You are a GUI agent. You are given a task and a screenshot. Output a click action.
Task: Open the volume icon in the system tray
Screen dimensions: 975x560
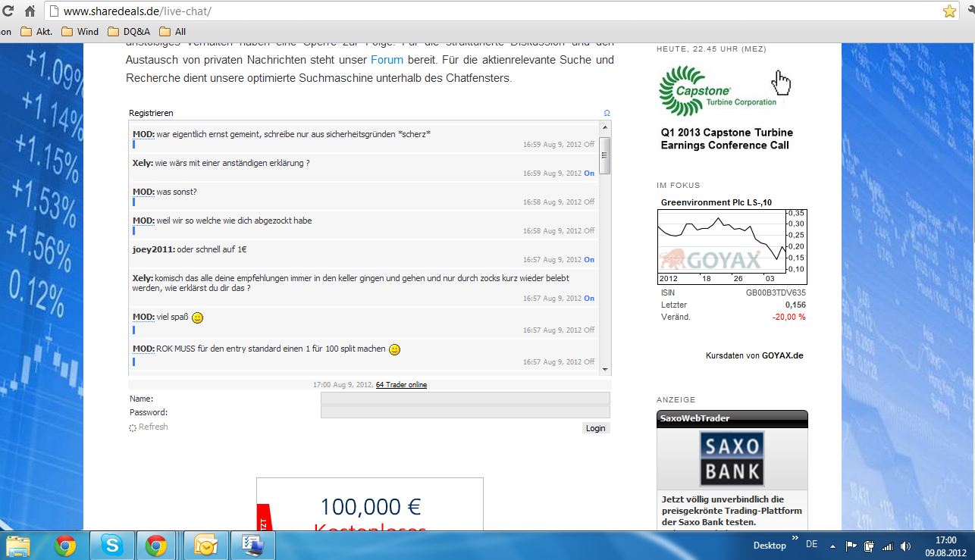906,545
